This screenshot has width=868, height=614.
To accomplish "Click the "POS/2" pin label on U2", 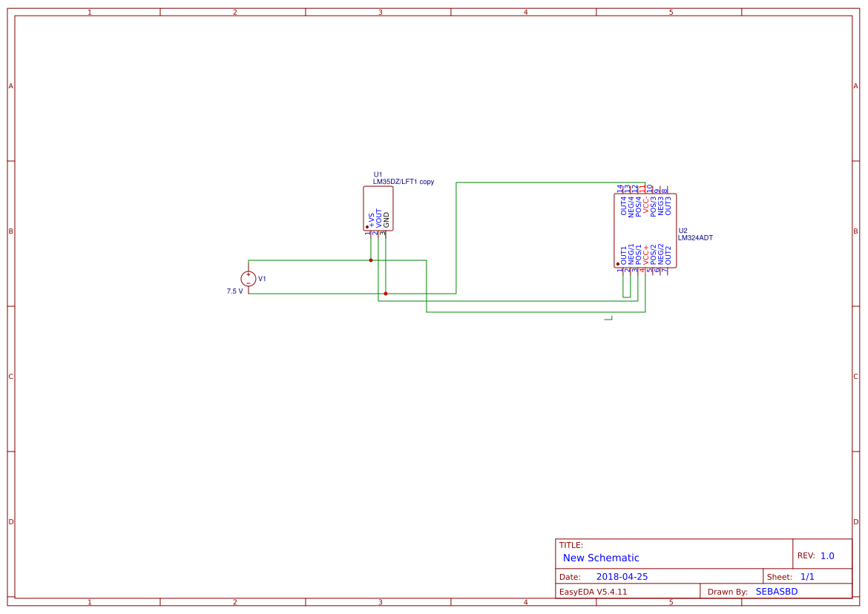I will pos(653,254).
